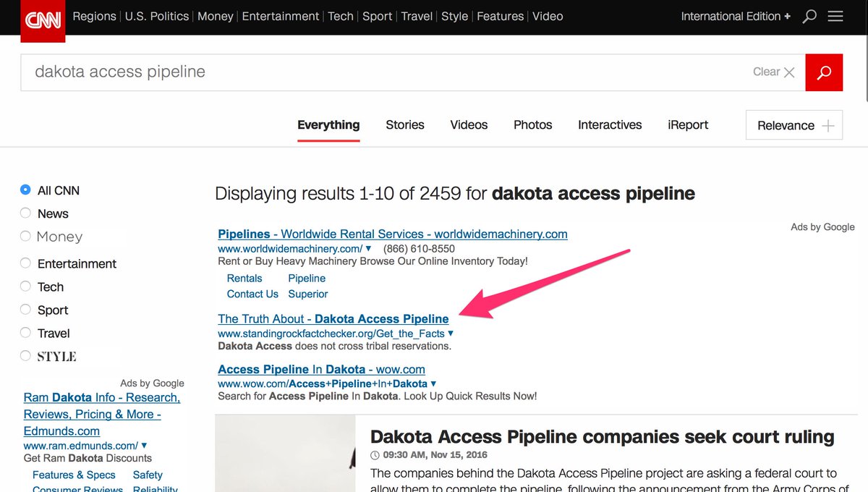Open Regions in the top navigation

95,16
